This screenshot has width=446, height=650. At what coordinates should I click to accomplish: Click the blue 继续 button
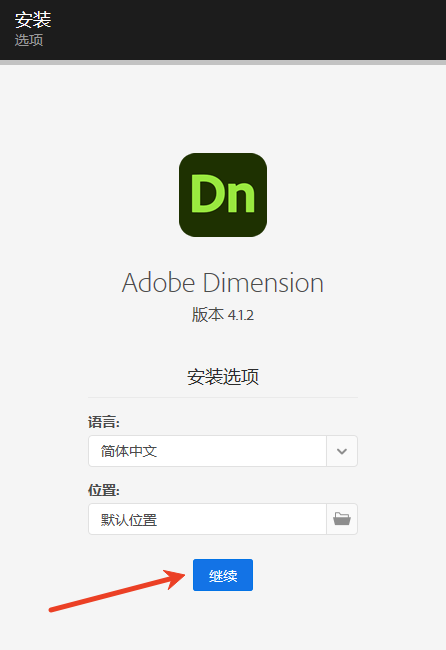coord(223,575)
